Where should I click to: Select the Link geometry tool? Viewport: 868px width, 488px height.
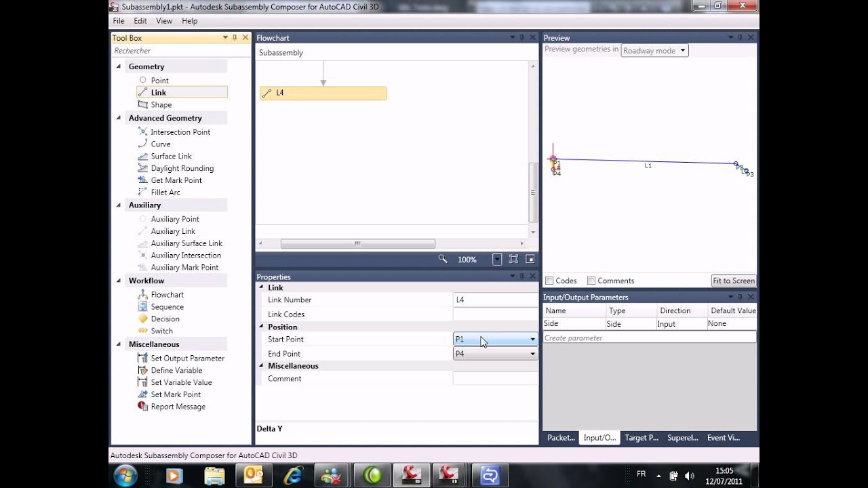(182, 92)
